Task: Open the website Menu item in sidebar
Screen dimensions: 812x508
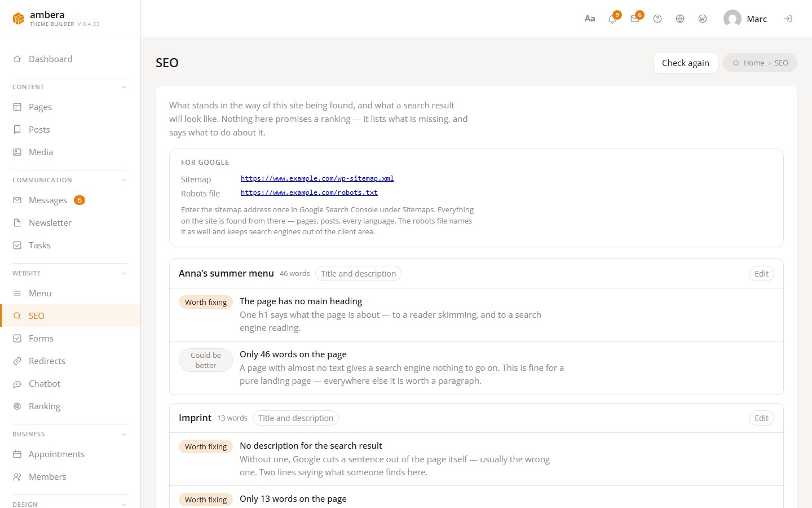Action: (x=70, y=293)
